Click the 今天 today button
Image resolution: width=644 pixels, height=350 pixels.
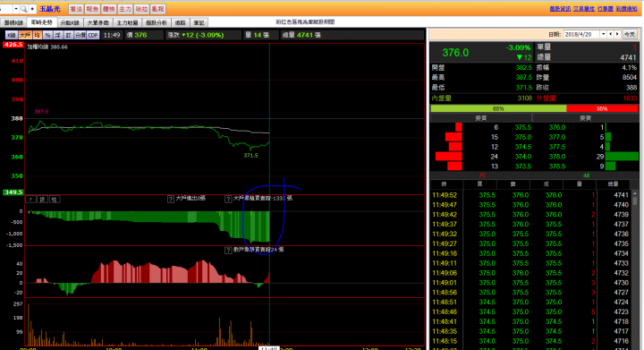click(630, 34)
